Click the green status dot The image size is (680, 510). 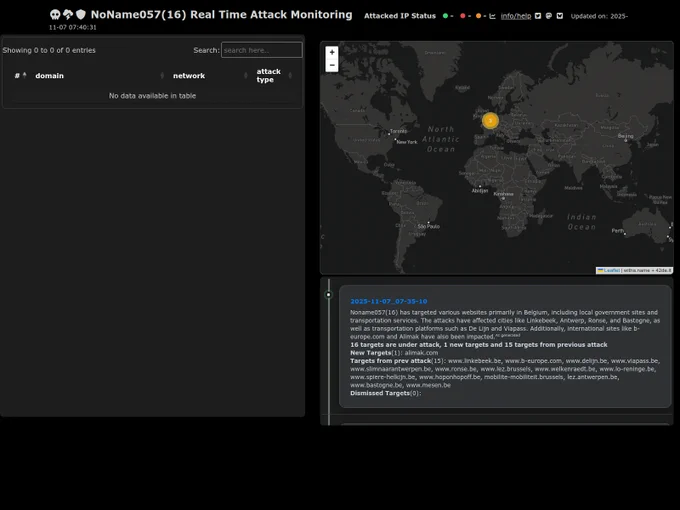pos(445,16)
